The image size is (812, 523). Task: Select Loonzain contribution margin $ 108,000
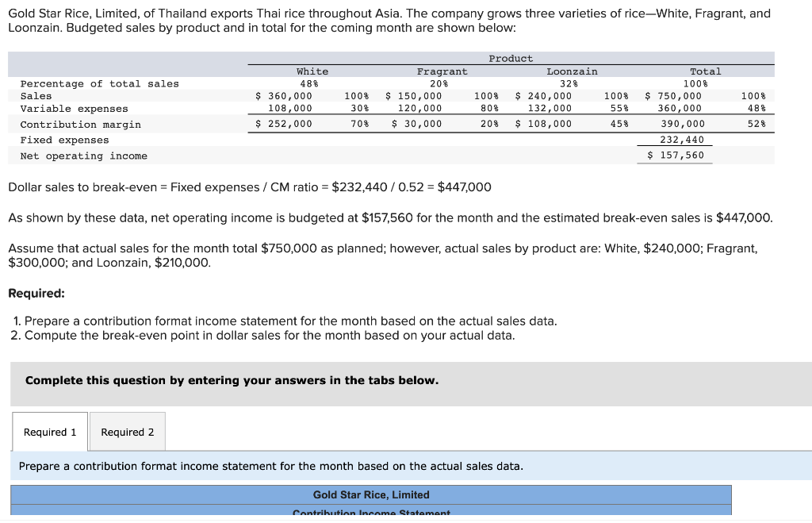pyautogui.click(x=544, y=124)
